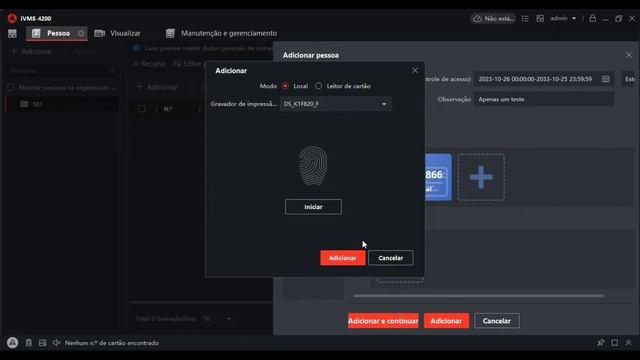Click Adicionar above the person table
640x360 pixels.
pos(158,87)
